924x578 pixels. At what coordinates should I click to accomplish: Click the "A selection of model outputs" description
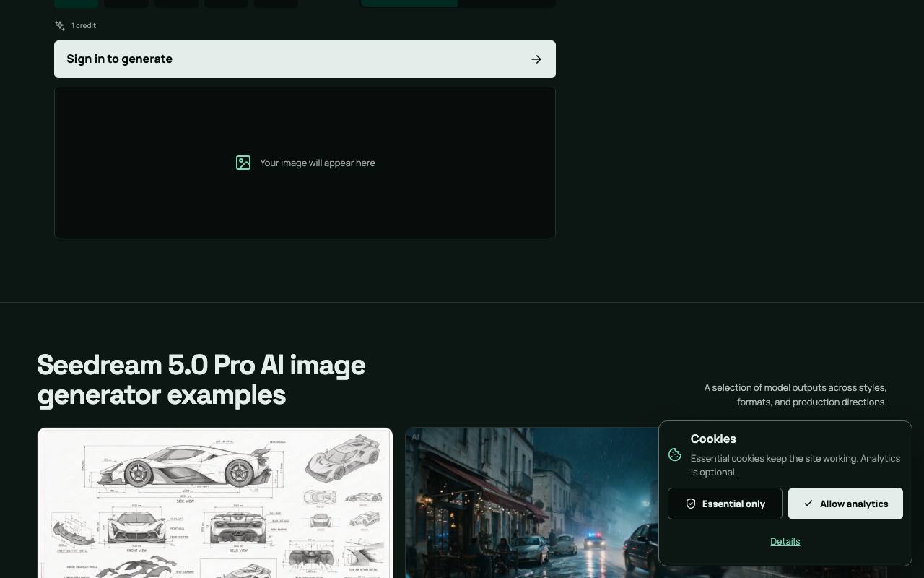(x=796, y=394)
